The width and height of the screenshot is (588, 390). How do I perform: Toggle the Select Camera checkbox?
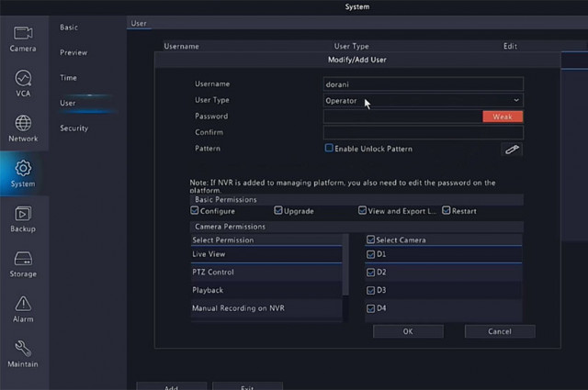370,240
